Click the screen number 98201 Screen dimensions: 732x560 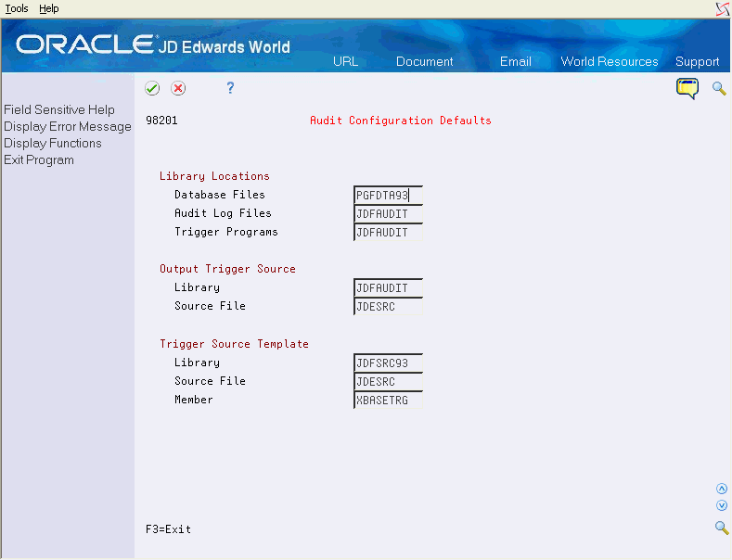click(x=161, y=121)
